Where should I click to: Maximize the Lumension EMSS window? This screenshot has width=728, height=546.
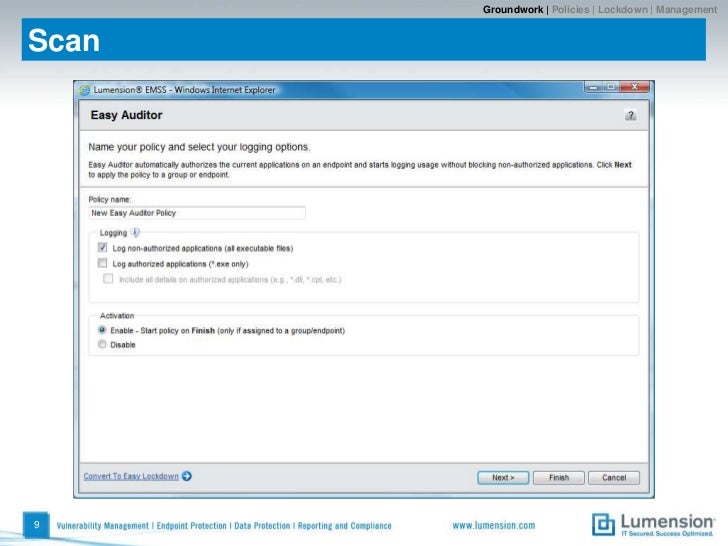point(611,87)
